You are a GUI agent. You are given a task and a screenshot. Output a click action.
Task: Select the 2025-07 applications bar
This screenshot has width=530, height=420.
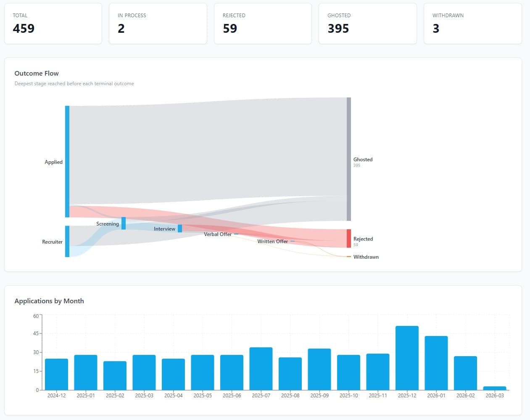tap(261, 368)
